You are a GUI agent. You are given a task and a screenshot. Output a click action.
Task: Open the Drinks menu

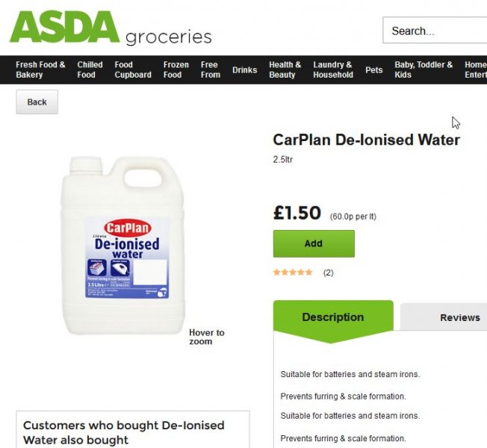click(244, 70)
